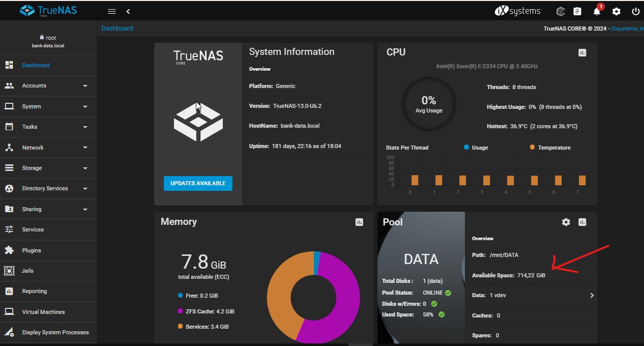Click the TrueCommand status icon
Viewport: 644px width, 346px height.
560,11
